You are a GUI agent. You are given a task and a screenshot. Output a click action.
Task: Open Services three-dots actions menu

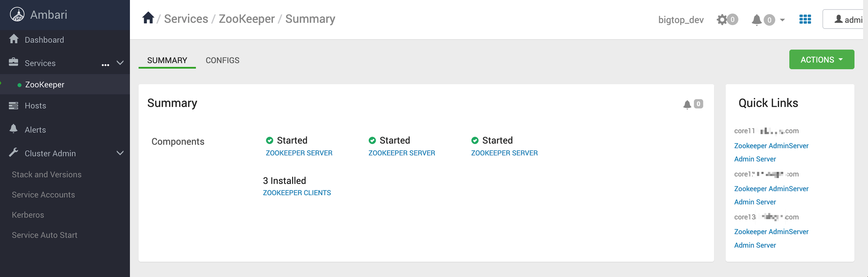(105, 64)
